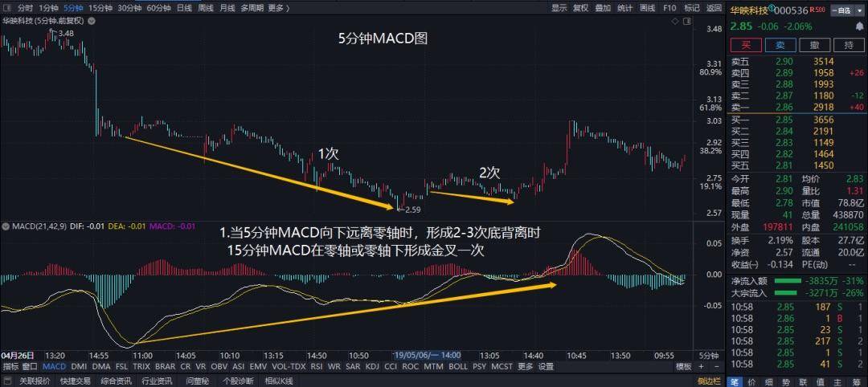
Task: Select the KDJ indicator
Action: [373, 366]
